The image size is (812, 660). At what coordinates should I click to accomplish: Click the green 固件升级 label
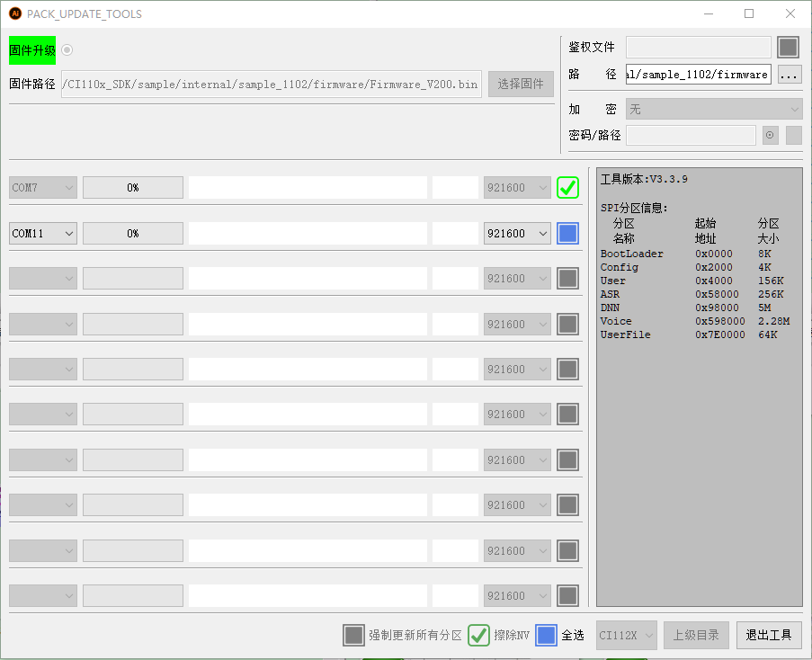point(32,50)
